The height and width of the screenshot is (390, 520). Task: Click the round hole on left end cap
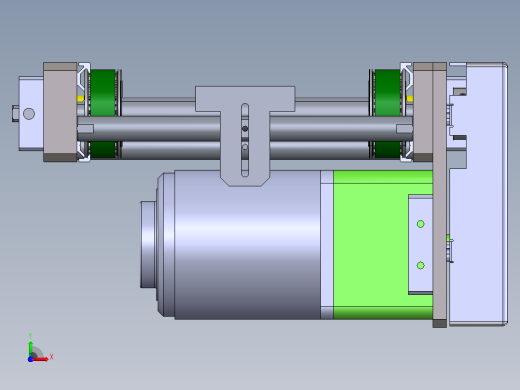(x=29, y=114)
